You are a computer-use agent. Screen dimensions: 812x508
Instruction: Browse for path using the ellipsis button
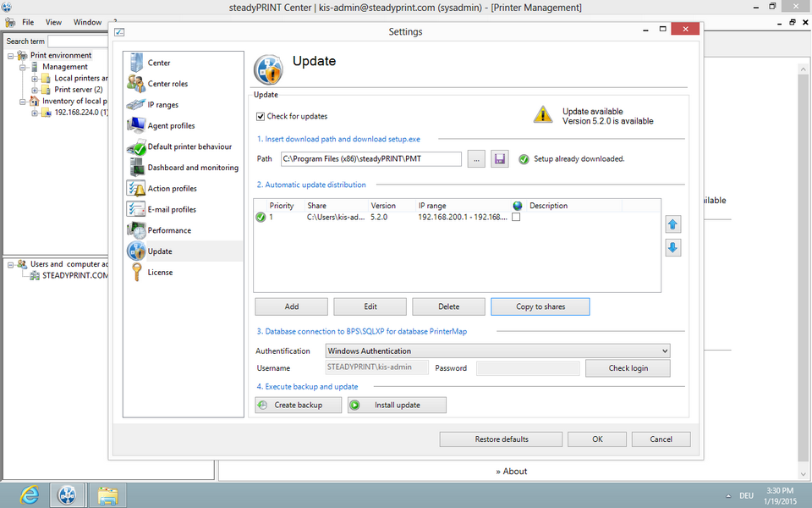point(476,159)
